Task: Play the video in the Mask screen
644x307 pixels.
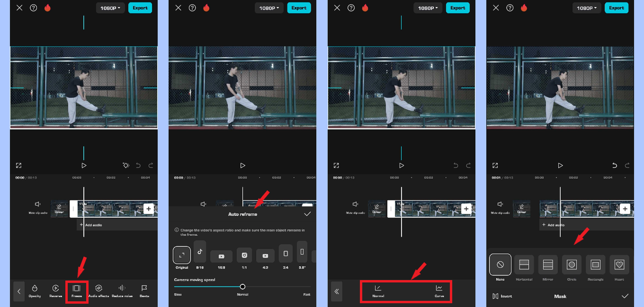Action: coord(560,165)
